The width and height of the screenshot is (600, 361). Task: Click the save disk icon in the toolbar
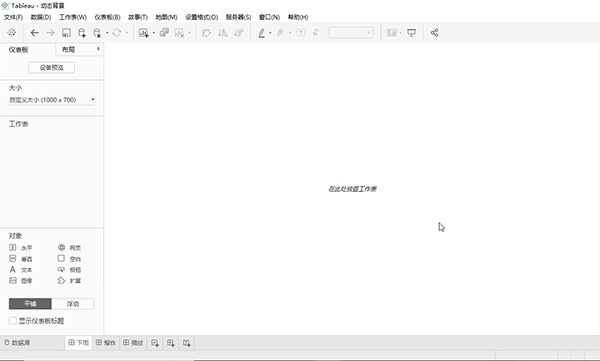[66, 33]
